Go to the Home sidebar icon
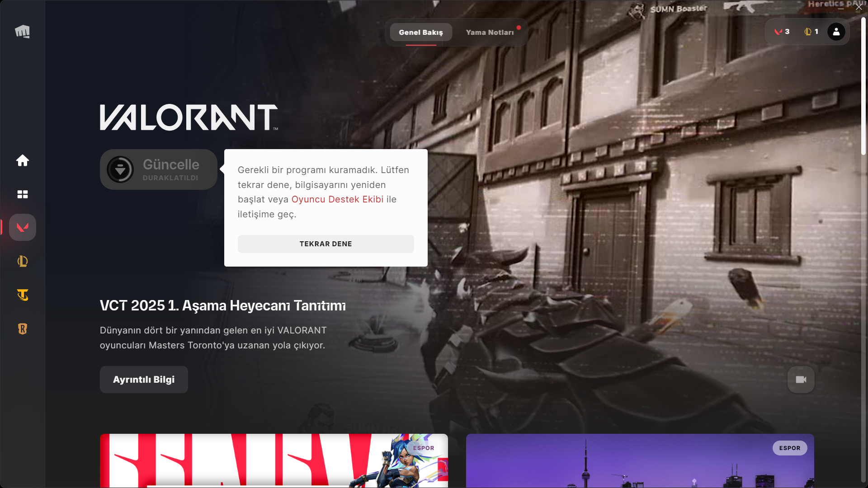The height and width of the screenshot is (488, 868). click(x=23, y=160)
